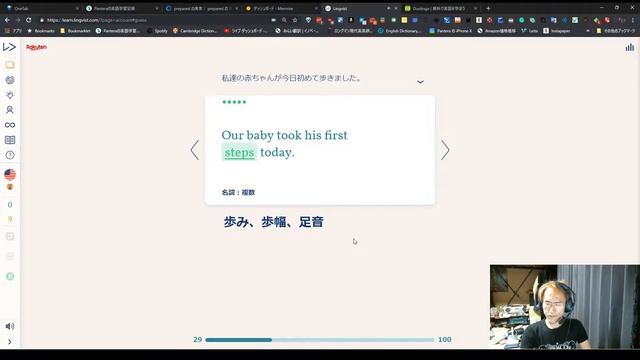The height and width of the screenshot is (360, 640).
Task: Toggle the speaker sound icon
Action: coord(10,326)
